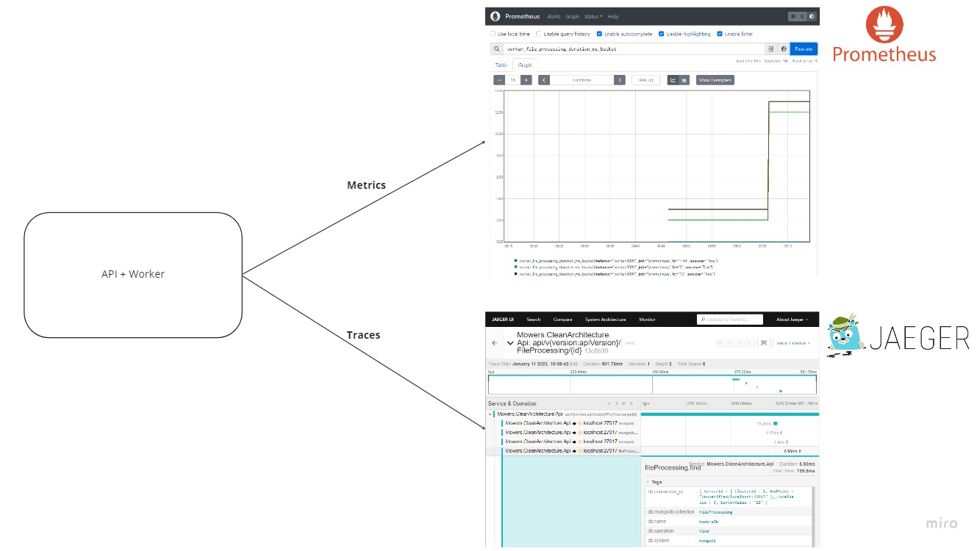Run query with Execute button
Viewport: 980px width, 551px height.
(x=804, y=48)
